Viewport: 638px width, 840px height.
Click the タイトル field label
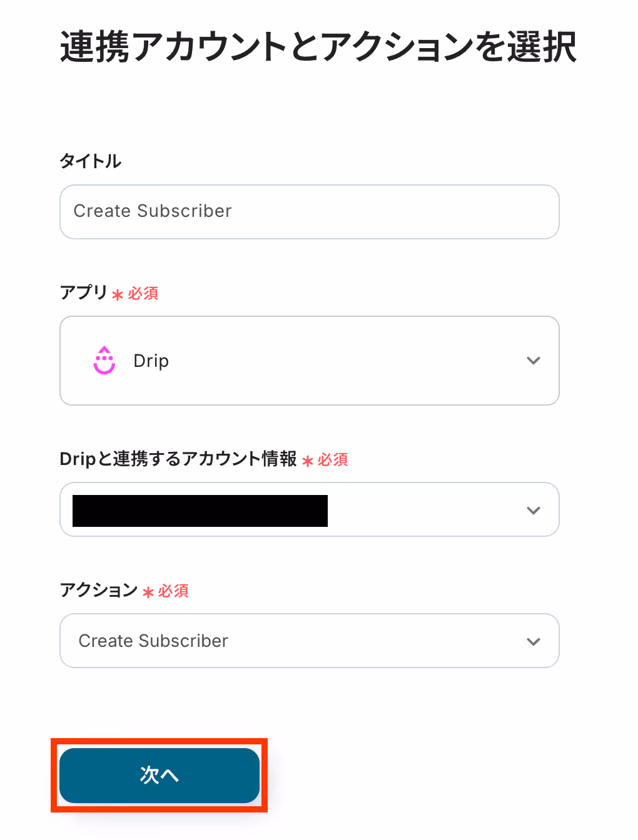[91, 161]
